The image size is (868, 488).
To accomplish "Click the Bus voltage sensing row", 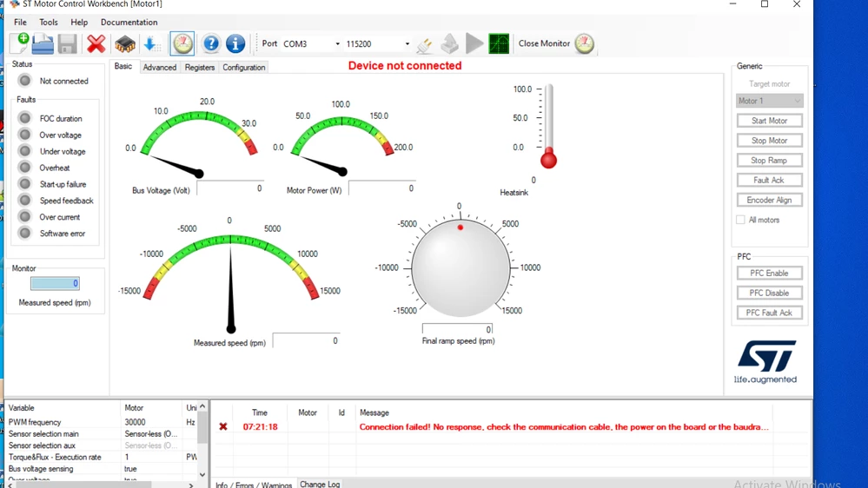I will pos(102,469).
